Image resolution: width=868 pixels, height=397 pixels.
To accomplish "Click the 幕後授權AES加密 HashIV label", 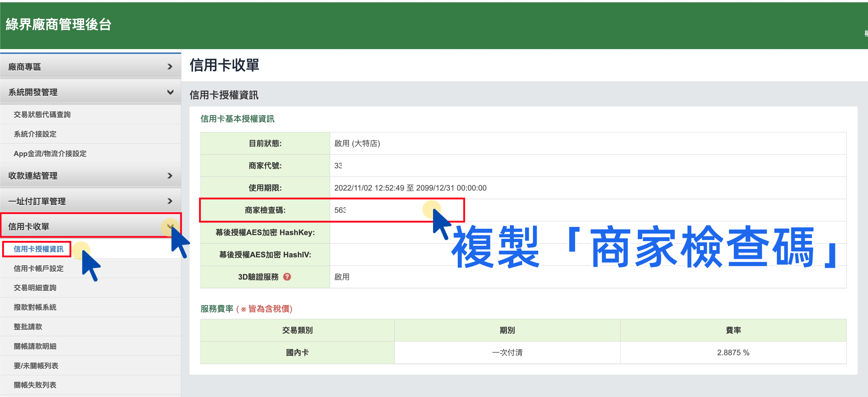I will coord(265,255).
